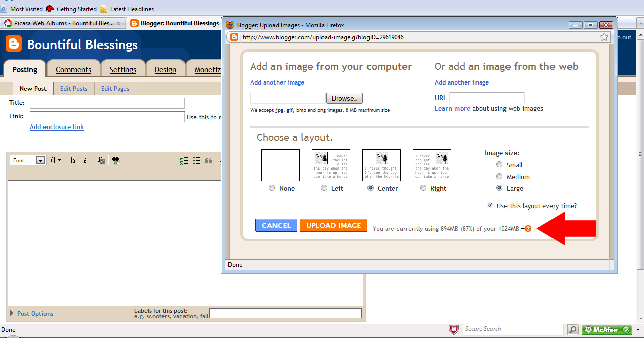The width and height of the screenshot is (644, 338).
Task: Click the Labels for this post field
Action: 286,313
